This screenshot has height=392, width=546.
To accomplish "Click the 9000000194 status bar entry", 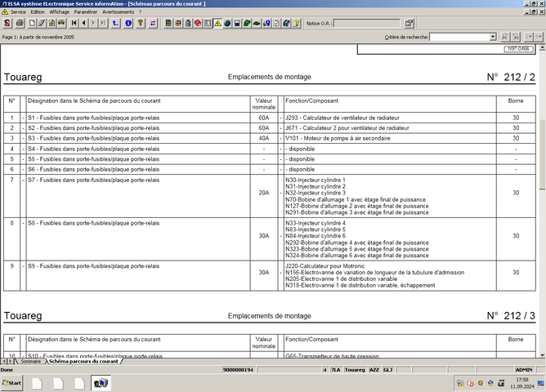I will tap(238, 370).
